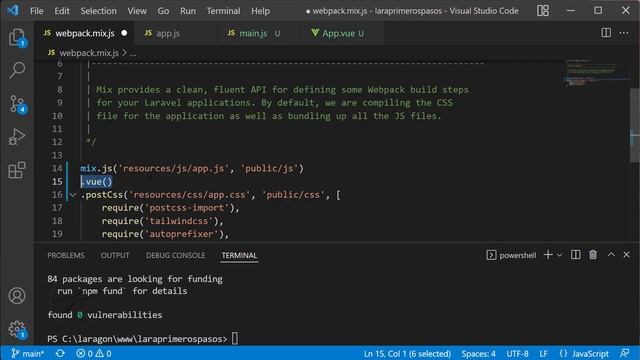
Task: Open the Selection menu
Action: pyautogui.click(x=98, y=11)
